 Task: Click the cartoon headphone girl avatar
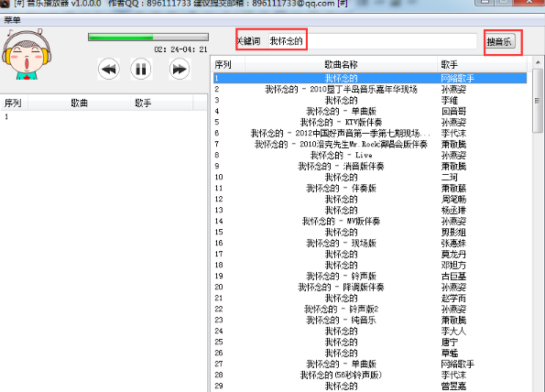(x=27, y=54)
